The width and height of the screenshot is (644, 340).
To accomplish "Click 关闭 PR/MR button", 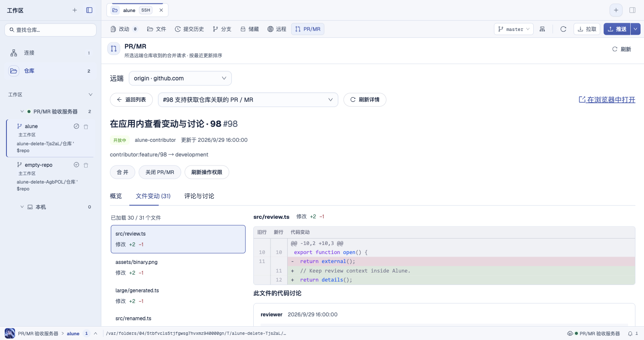I will (160, 172).
